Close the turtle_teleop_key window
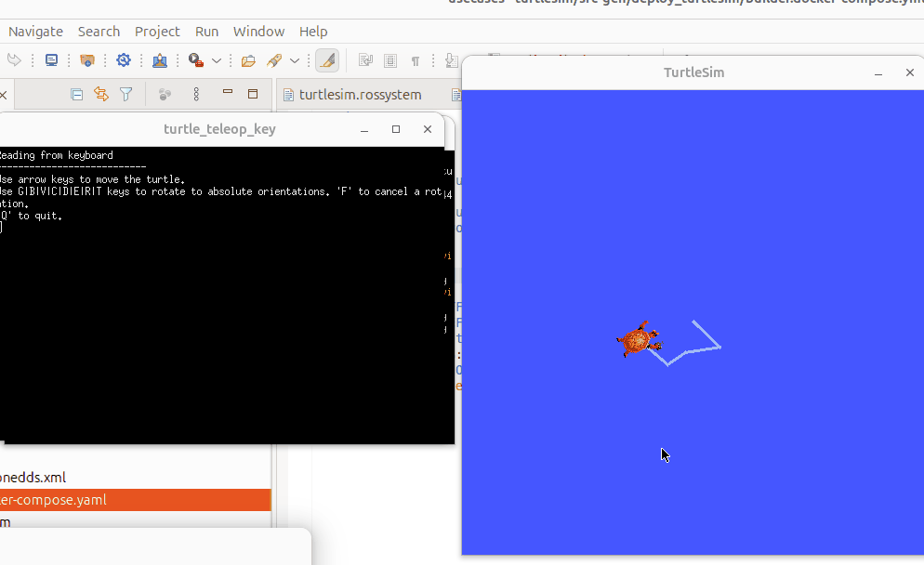This screenshot has width=924, height=565. [428, 129]
